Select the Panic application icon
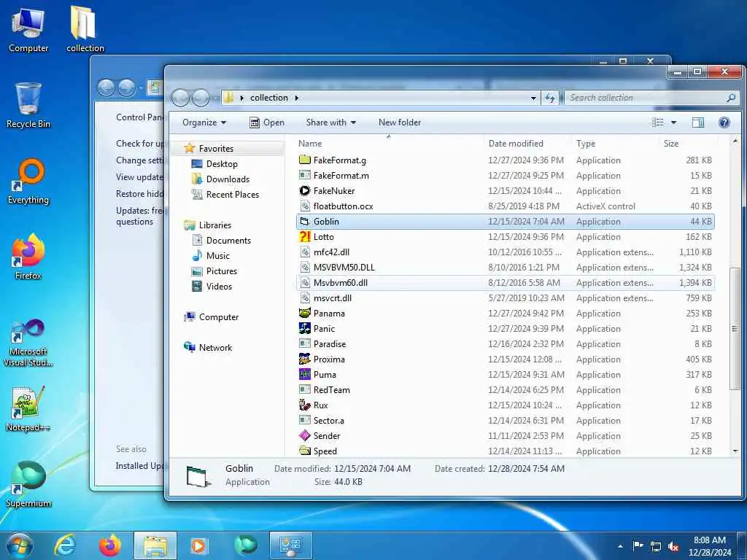Image resolution: width=747 pixels, height=560 pixels. [x=304, y=329]
